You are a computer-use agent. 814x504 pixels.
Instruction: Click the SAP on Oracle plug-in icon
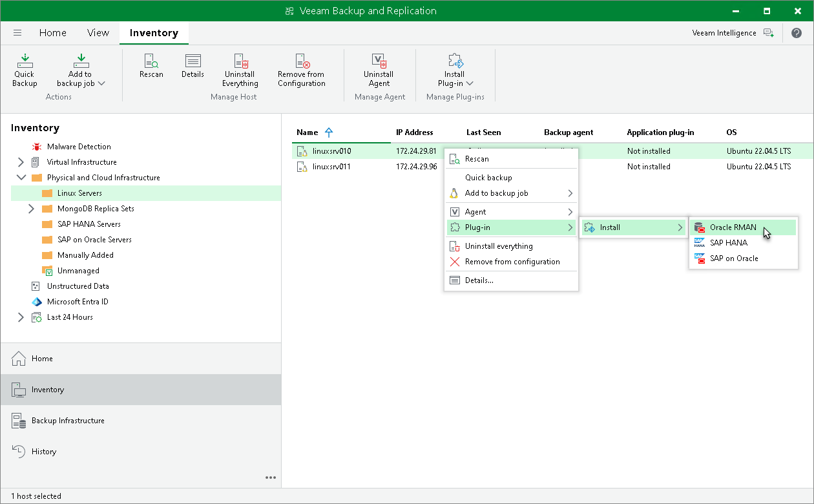pos(699,258)
